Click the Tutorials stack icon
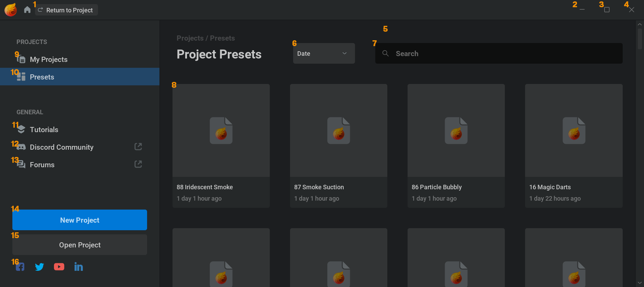644x287 pixels. [x=21, y=129]
